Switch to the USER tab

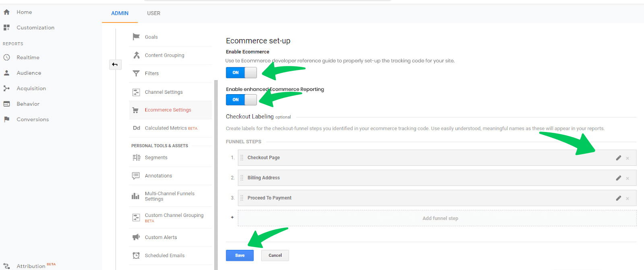coord(154,13)
